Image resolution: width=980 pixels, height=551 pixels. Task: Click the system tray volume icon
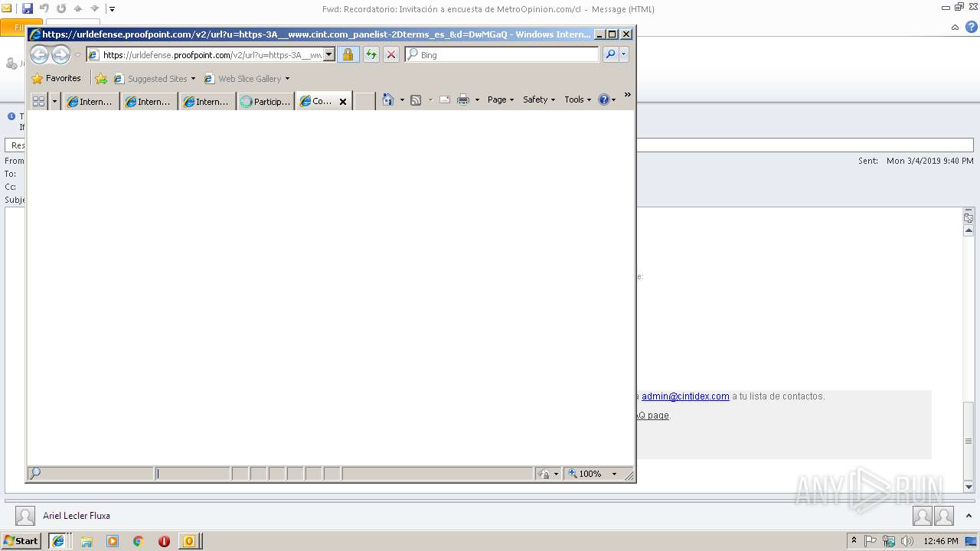coord(907,541)
